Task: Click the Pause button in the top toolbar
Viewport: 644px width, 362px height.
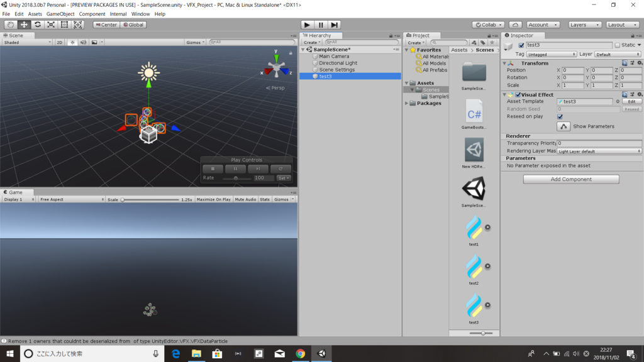Action: pos(321,25)
